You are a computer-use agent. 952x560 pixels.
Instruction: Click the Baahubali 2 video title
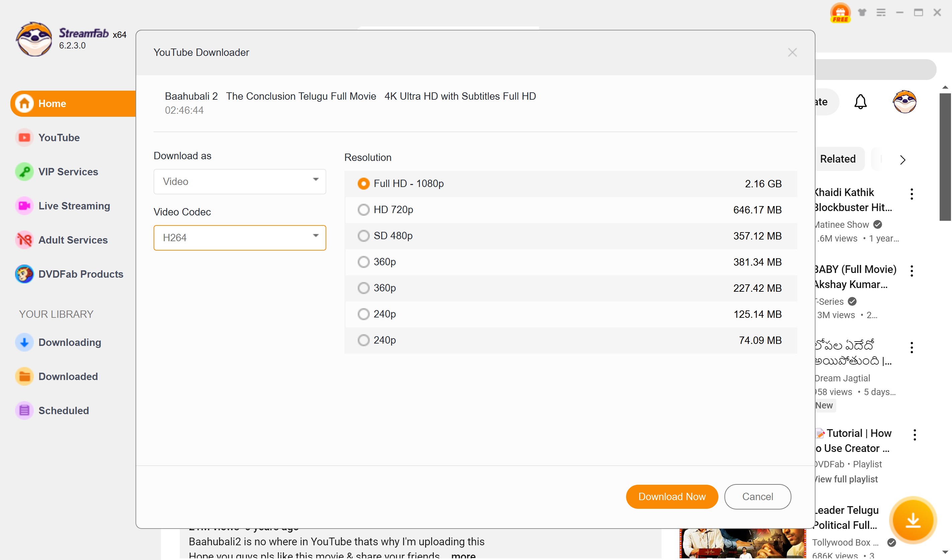(350, 96)
